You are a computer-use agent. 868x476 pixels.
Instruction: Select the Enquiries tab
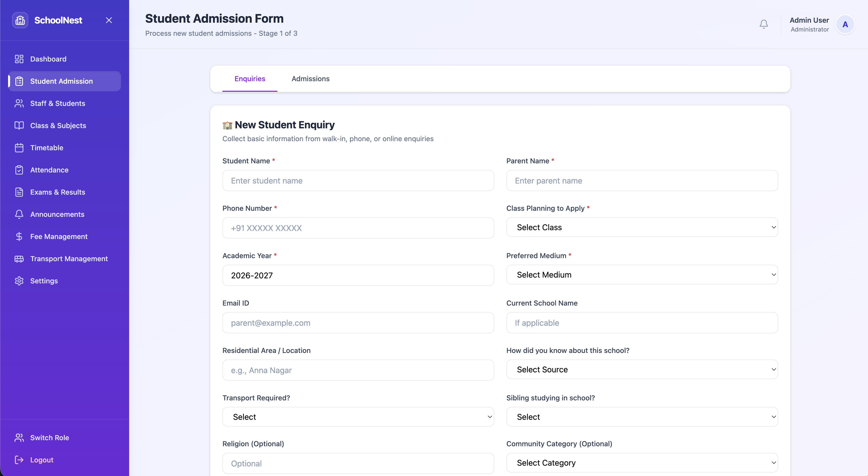[x=250, y=78]
